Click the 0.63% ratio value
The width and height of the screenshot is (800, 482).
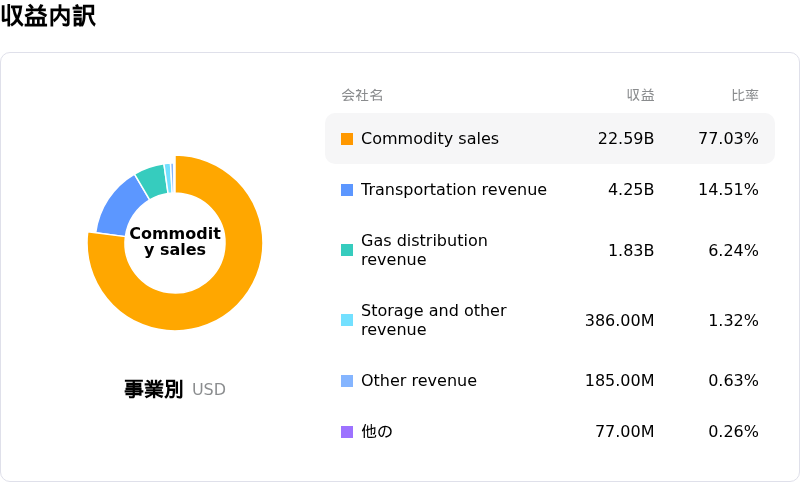734,380
